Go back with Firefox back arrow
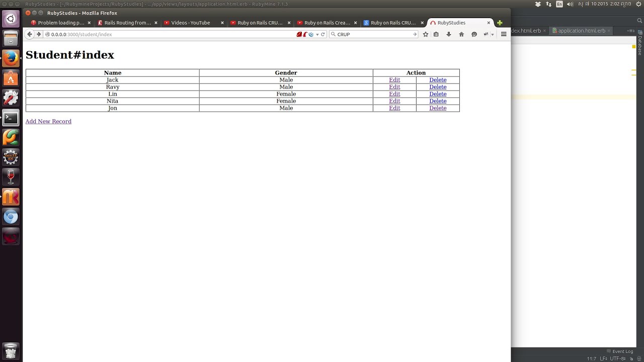The width and height of the screenshot is (644, 362). [29, 34]
